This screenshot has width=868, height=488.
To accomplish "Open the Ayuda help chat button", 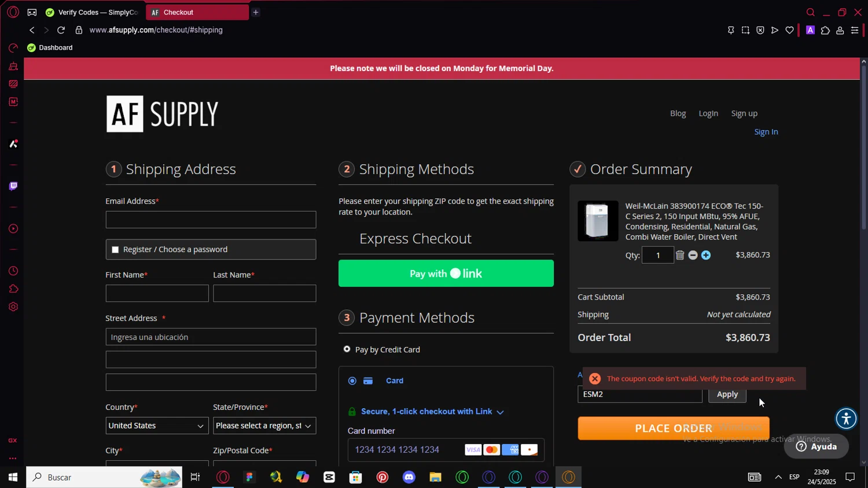I will click(816, 446).
